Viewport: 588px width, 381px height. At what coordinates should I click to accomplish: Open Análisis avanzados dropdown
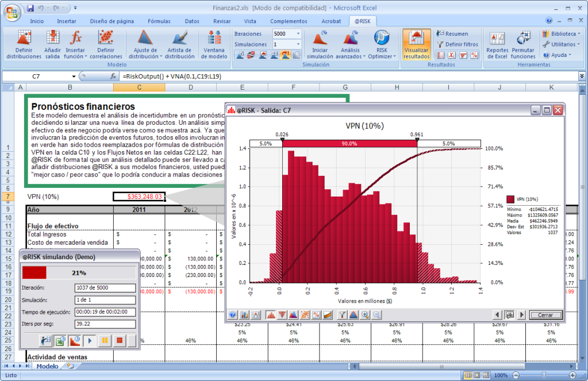pos(350,45)
